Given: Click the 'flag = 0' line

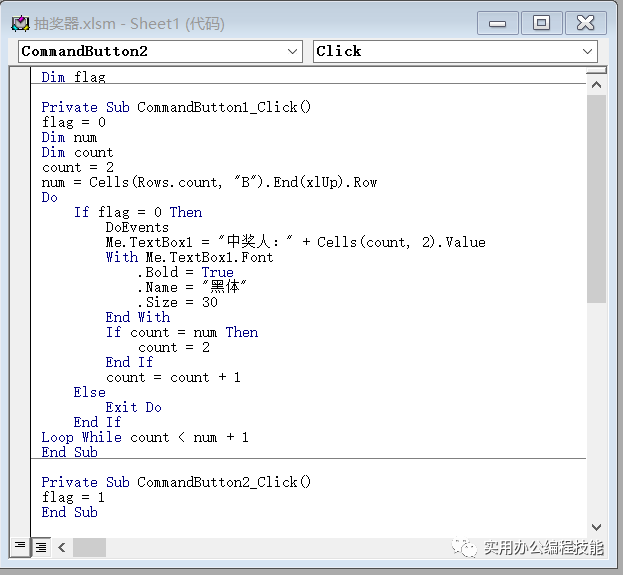Looking at the screenshot, I should (x=74, y=122).
